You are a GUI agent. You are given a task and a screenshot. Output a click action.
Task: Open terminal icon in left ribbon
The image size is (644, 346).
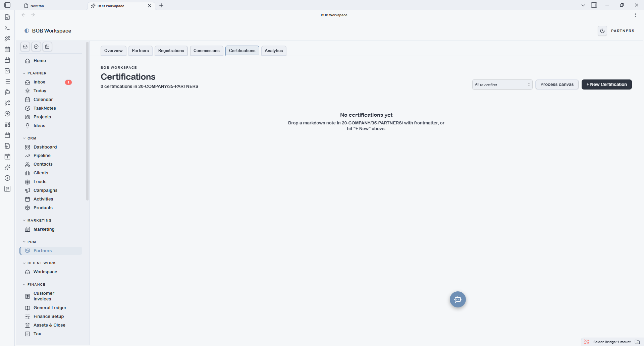click(7, 28)
